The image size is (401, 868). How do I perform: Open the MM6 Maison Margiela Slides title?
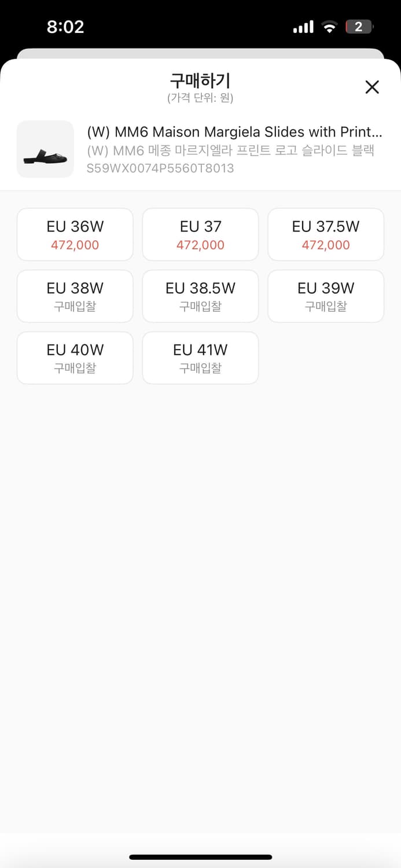pos(234,131)
